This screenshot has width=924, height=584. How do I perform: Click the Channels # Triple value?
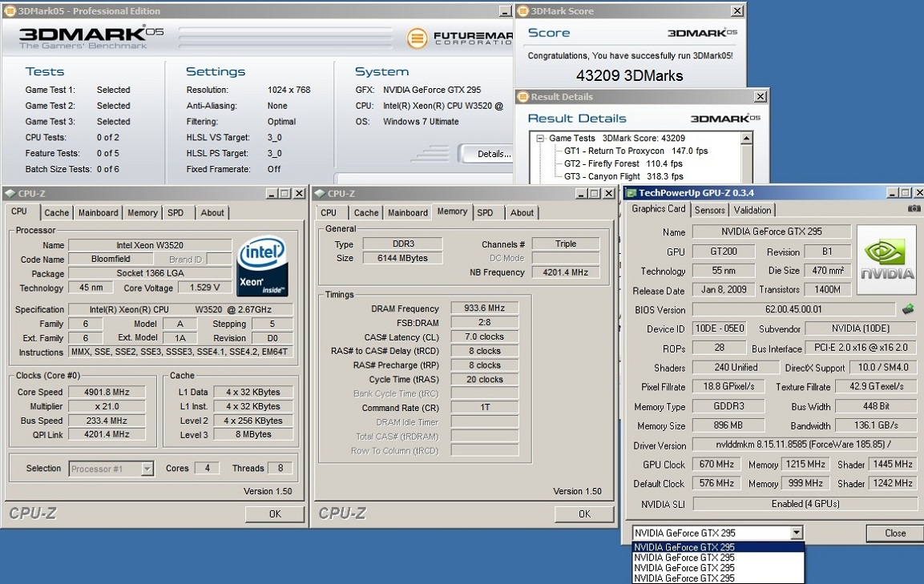click(x=566, y=244)
